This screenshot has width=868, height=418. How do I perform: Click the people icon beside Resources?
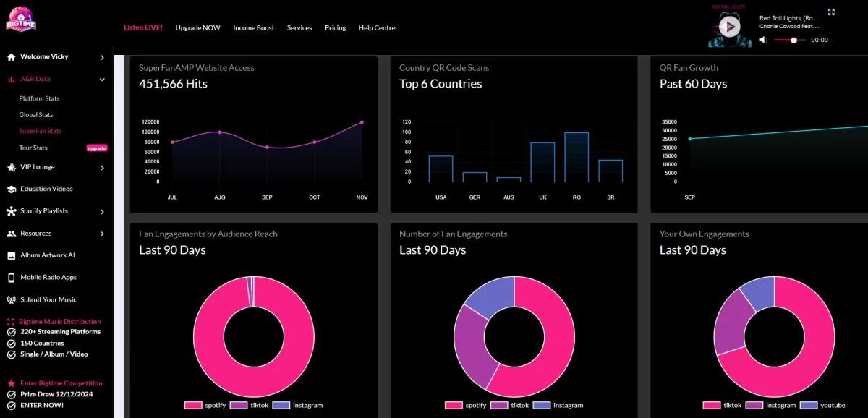coord(12,234)
